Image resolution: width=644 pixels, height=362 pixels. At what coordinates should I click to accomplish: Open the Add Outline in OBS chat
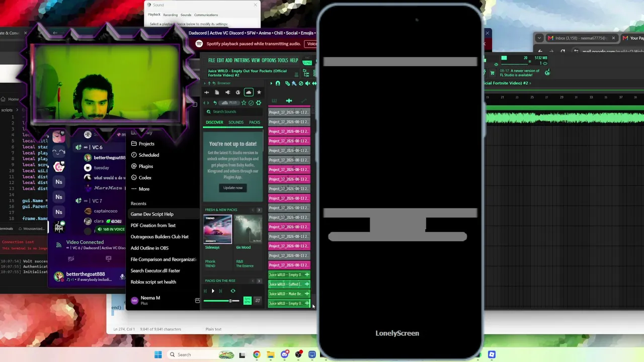point(149,248)
